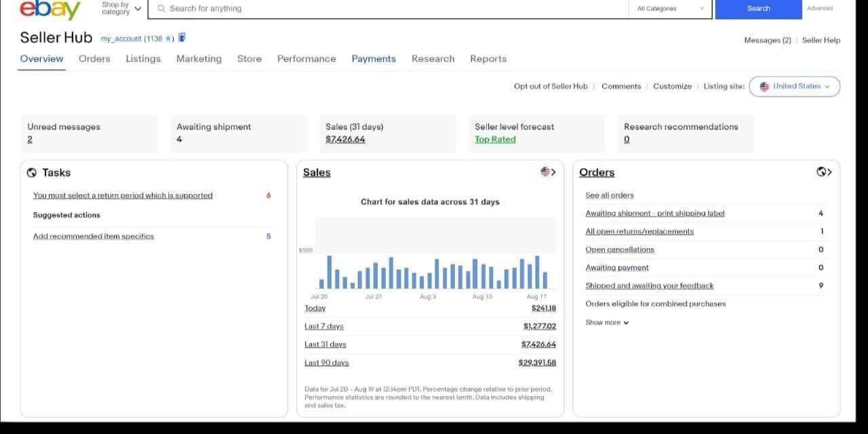Open the Shop by category dropdown
This screenshot has width=868, height=434.
coord(121,9)
